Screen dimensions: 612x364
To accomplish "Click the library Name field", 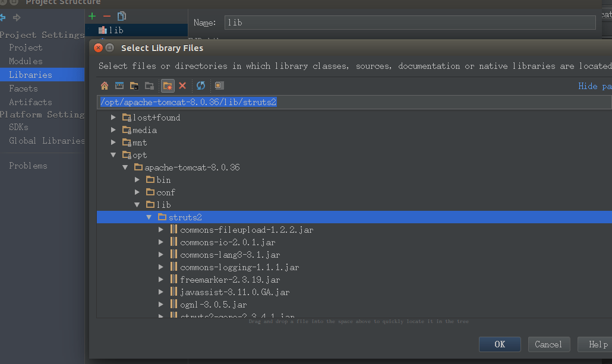I will tap(410, 23).
